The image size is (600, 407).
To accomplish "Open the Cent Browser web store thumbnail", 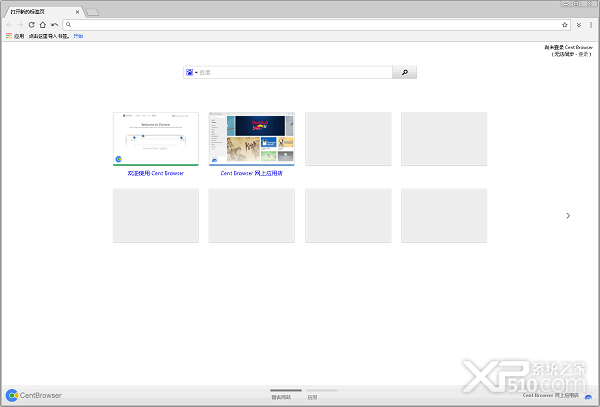I will pos(251,139).
